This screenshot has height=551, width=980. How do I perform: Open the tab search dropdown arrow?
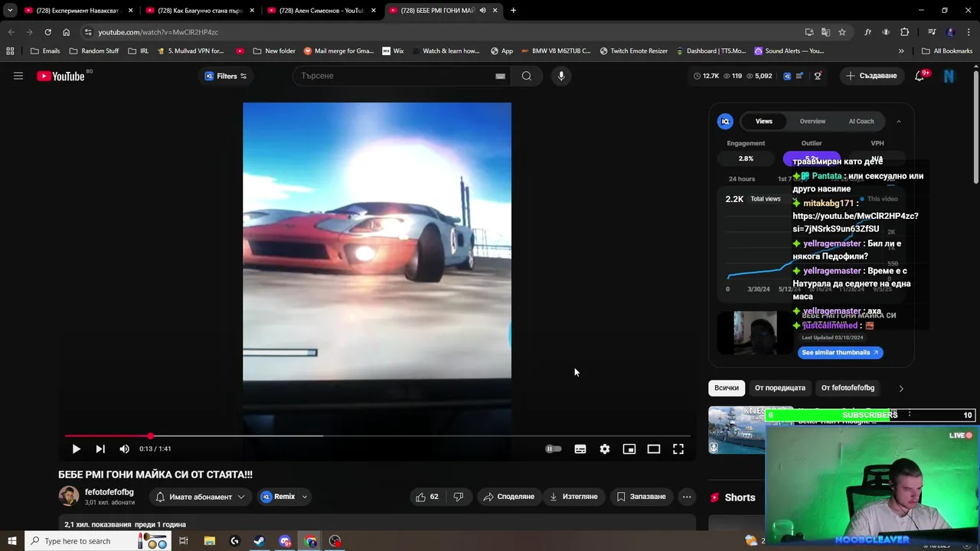pyautogui.click(x=10, y=11)
